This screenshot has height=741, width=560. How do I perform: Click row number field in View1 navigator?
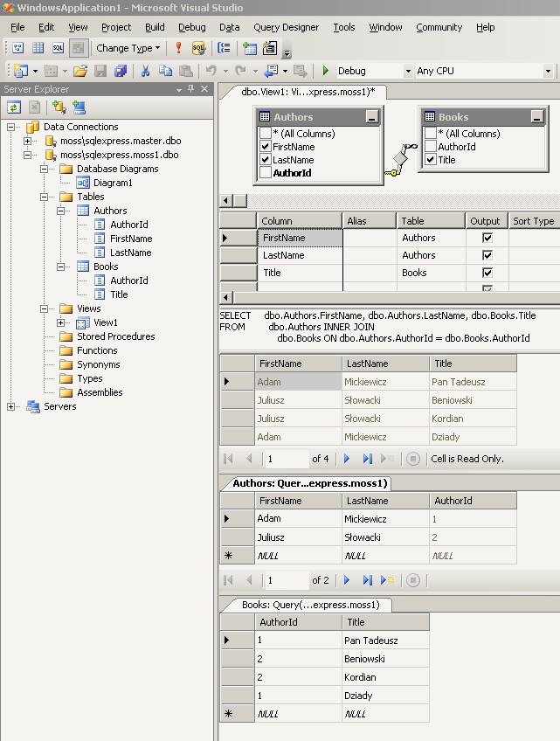pyautogui.click(x=287, y=459)
